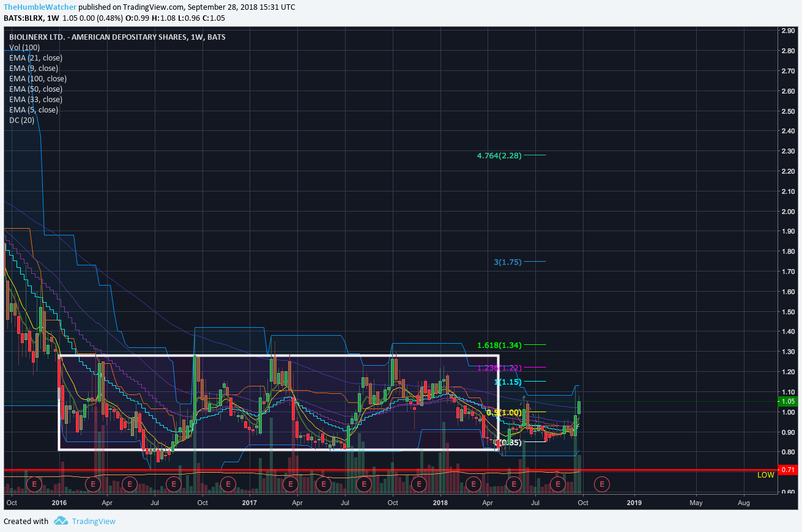Viewport: 802px width, 532px height.
Task: Select the EMA (33, close) indicator label
Action: [x=35, y=100]
